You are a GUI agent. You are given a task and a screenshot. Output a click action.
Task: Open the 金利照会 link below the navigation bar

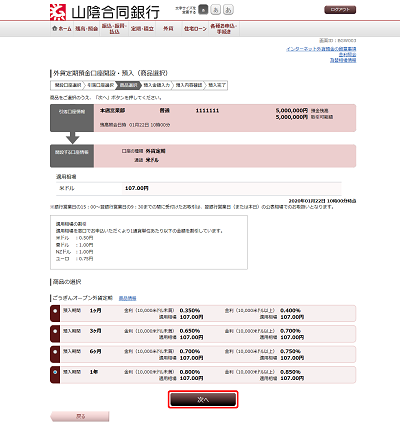348,55
